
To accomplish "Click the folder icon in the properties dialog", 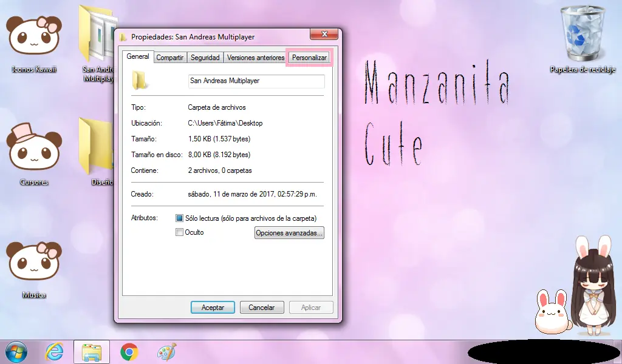I will [139, 81].
